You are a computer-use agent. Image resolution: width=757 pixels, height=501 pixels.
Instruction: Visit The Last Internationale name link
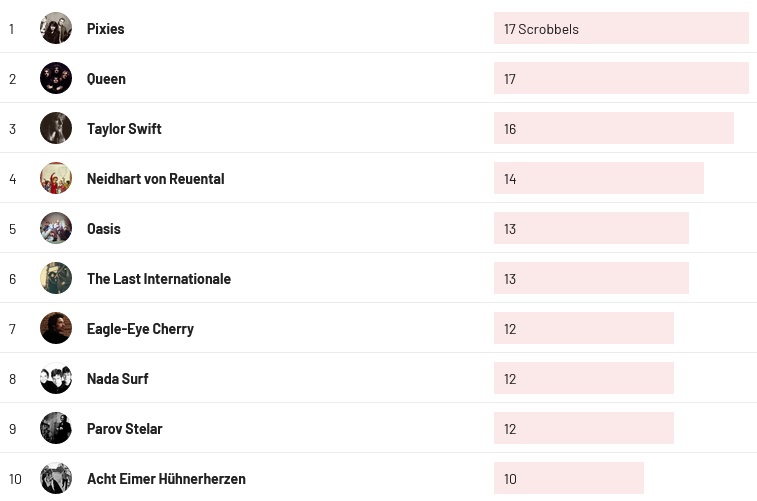pyautogui.click(x=159, y=279)
